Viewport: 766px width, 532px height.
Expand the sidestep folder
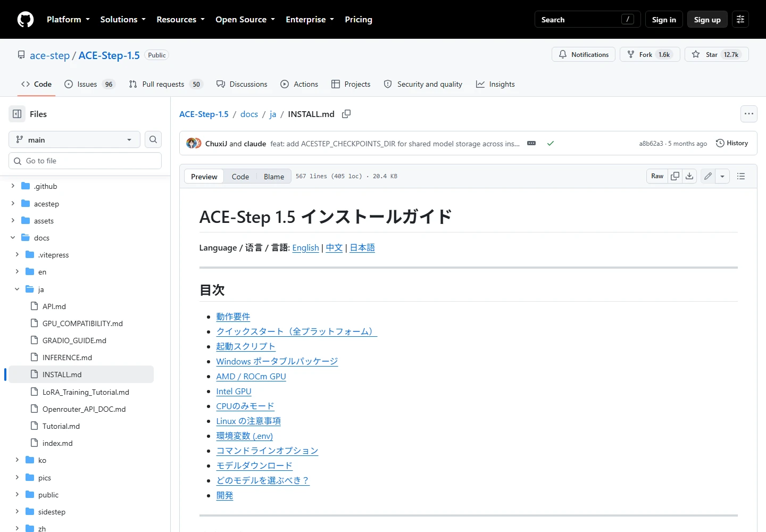point(17,512)
